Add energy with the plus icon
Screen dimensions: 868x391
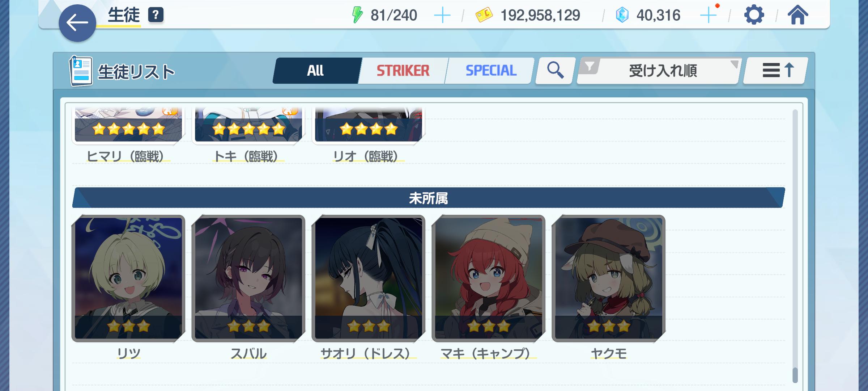tap(442, 16)
